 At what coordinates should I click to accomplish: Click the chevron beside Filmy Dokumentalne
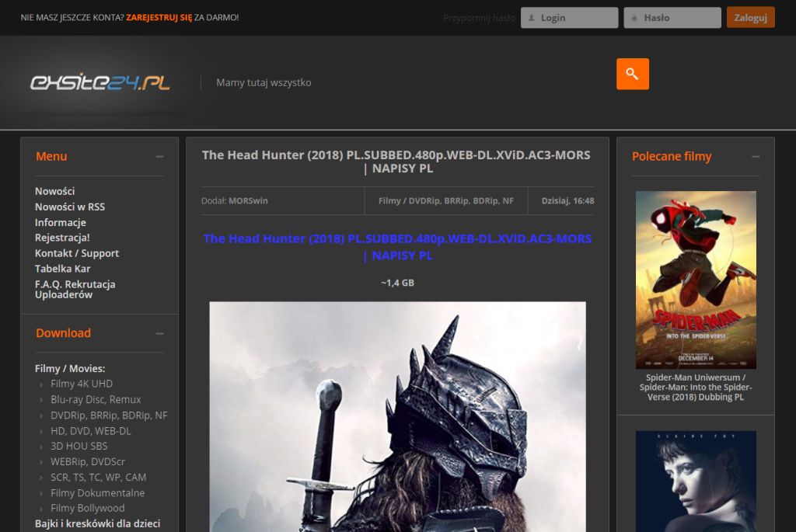point(41,492)
